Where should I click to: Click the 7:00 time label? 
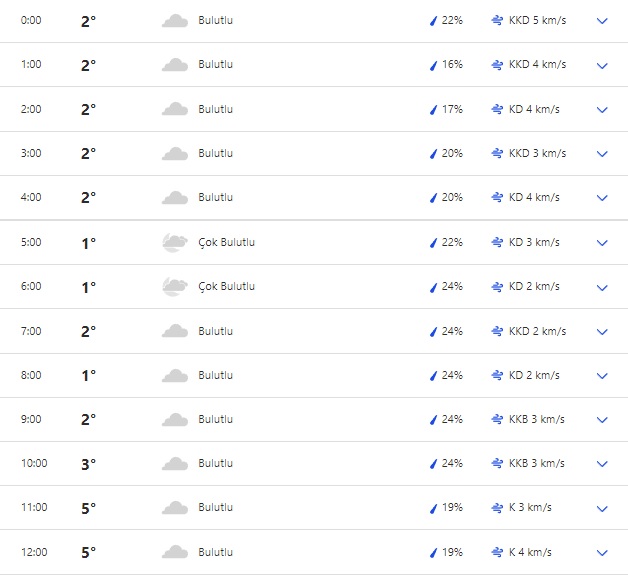32,331
